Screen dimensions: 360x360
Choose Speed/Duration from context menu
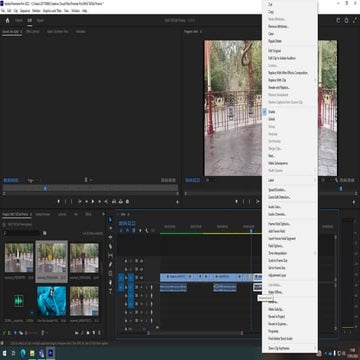point(277,190)
